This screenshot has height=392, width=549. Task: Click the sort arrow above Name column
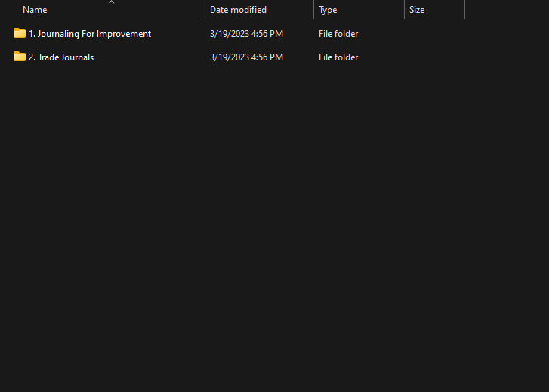(x=111, y=2)
